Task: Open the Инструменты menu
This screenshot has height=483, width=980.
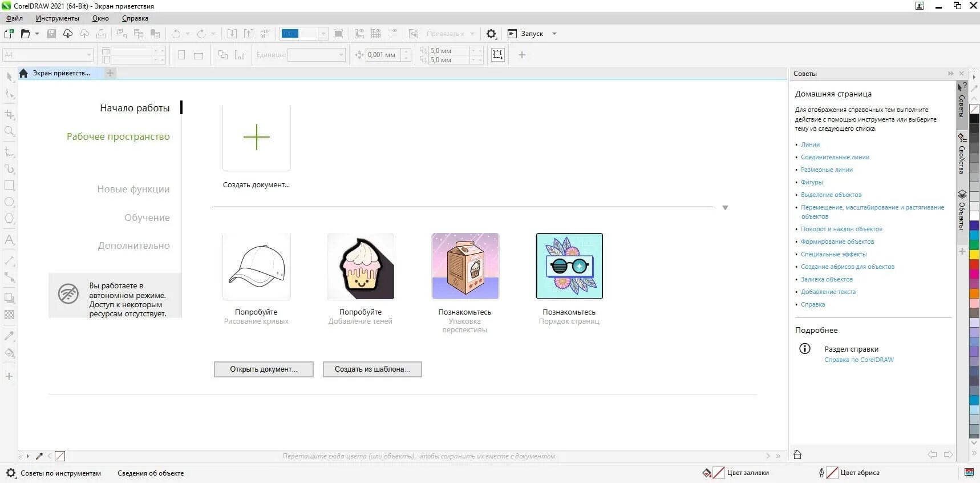Action: (58, 18)
